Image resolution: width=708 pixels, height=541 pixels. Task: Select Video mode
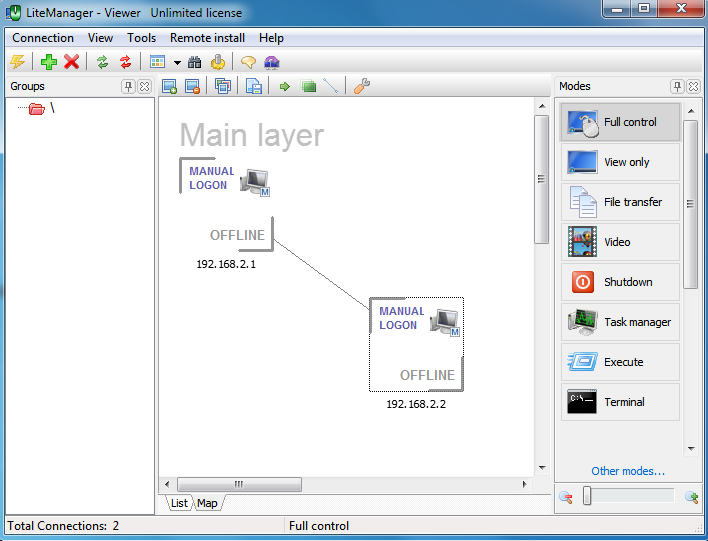[620, 242]
